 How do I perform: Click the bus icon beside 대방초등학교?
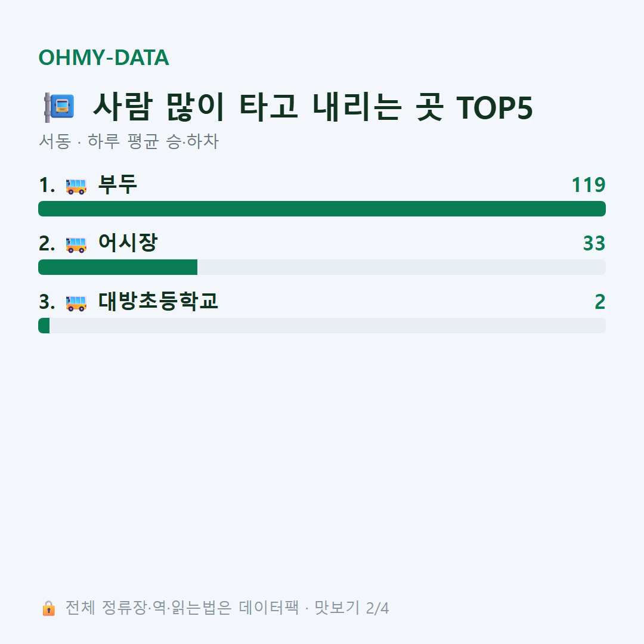pos(76,303)
